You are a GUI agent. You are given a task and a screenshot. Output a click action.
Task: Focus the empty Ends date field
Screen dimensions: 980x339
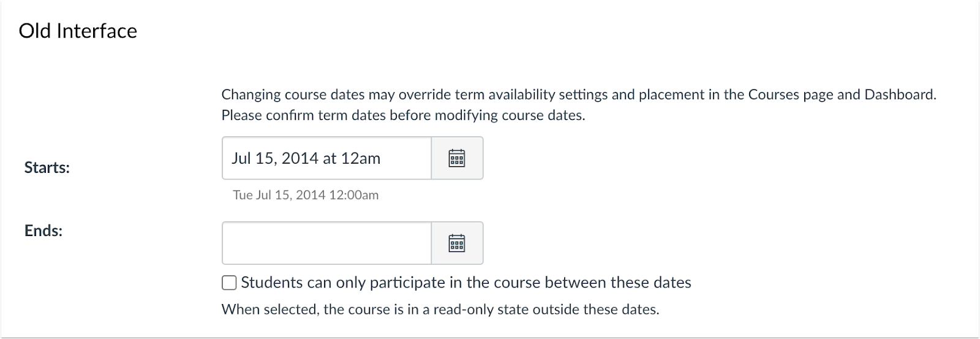(326, 243)
